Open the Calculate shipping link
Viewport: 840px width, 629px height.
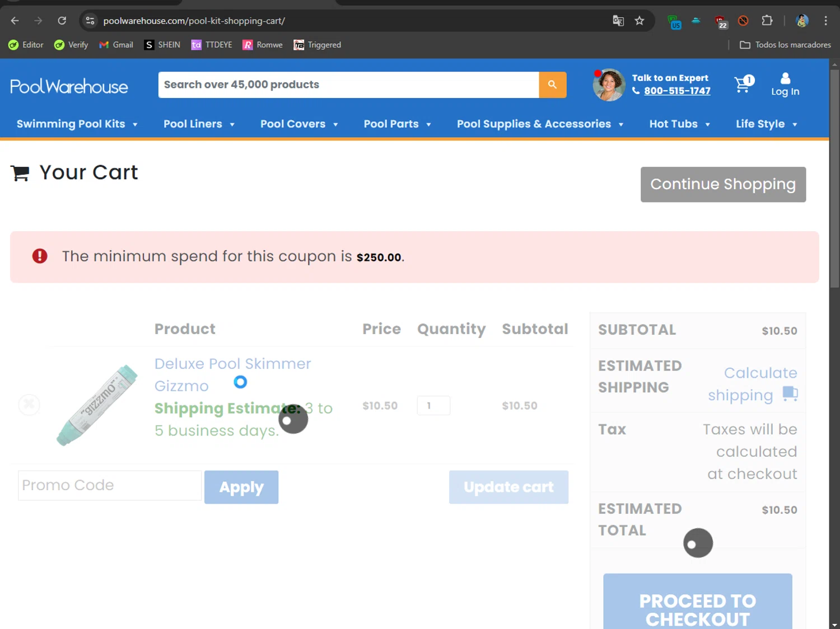(753, 384)
